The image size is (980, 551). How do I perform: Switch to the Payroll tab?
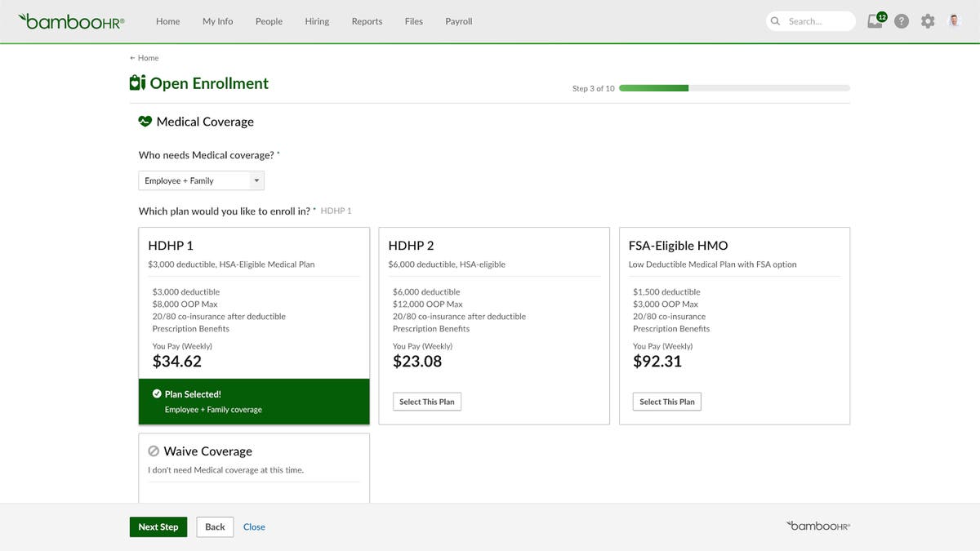458,21
